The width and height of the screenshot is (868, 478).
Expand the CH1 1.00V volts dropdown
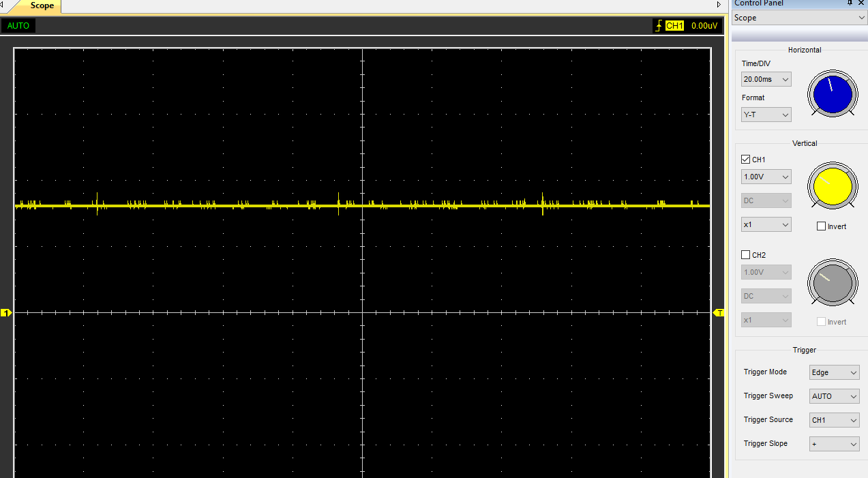tap(766, 177)
